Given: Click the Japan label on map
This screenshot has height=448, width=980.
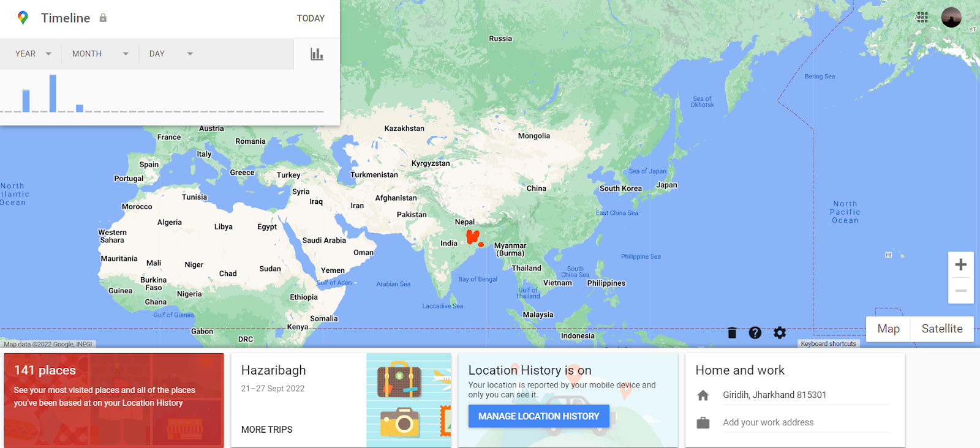Looking at the screenshot, I should [x=666, y=185].
